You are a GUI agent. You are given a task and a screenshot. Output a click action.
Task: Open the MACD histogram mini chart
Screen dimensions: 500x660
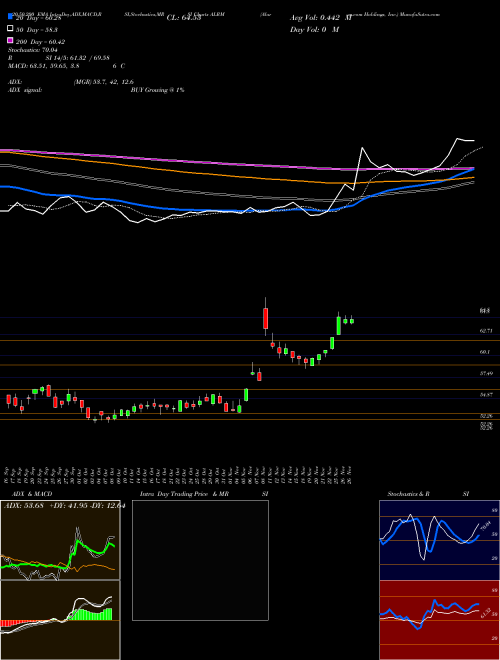60,620
